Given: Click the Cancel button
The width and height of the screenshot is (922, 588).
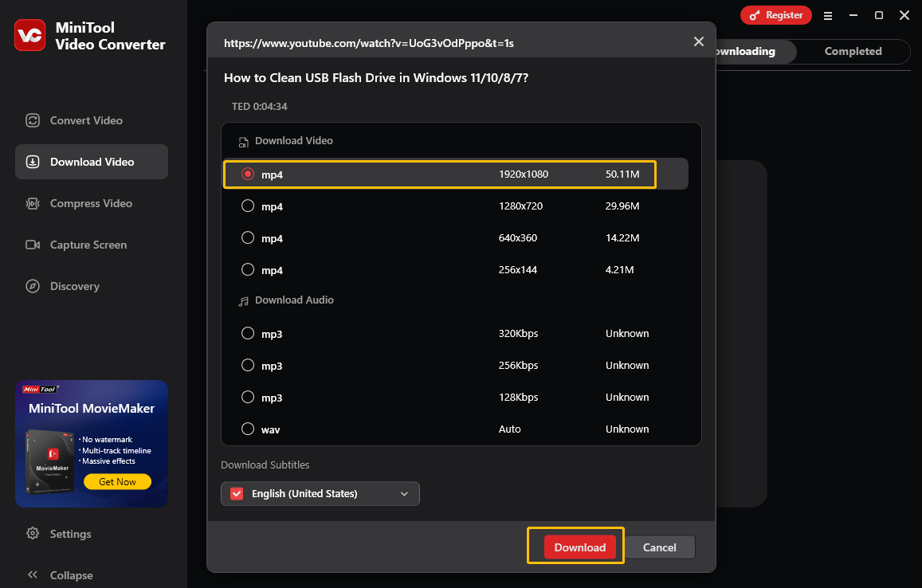Looking at the screenshot, I should coord(659,547).
